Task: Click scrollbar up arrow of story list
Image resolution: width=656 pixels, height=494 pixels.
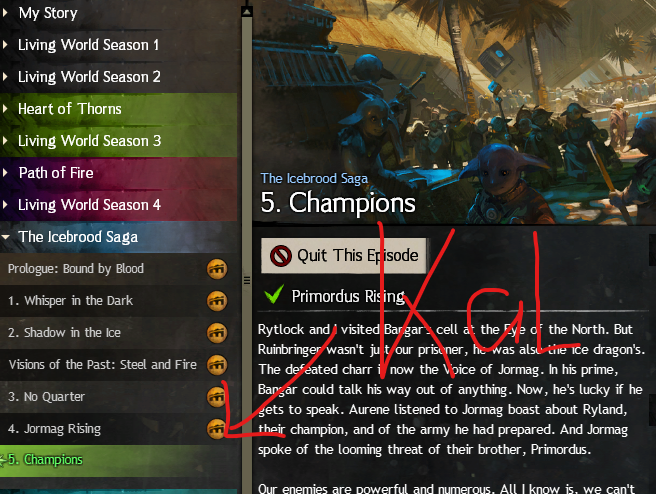Action: tap(247, 11)
